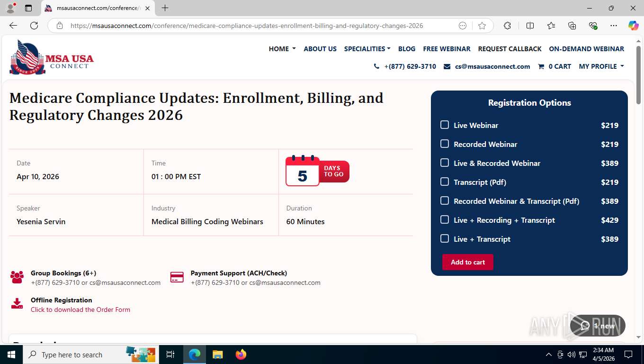Viewport: 644px width, 364px height.
Task: Click the speaker name Yesenia Servin
Action: (x=41, y=221)
